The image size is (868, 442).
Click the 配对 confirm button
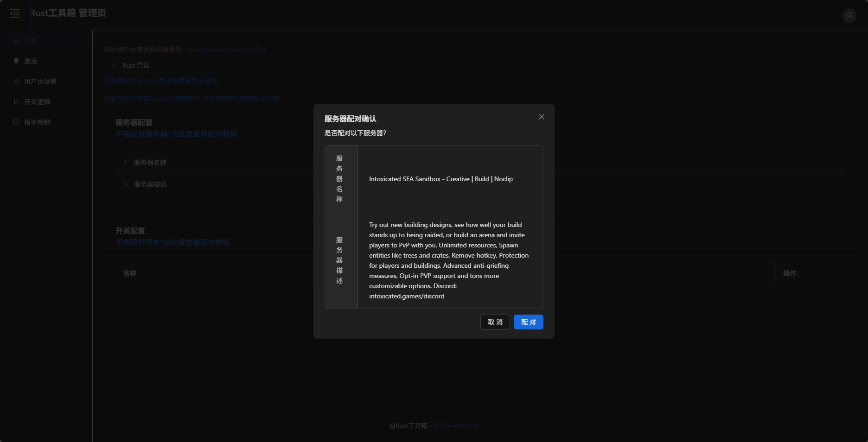click(528, 322)
